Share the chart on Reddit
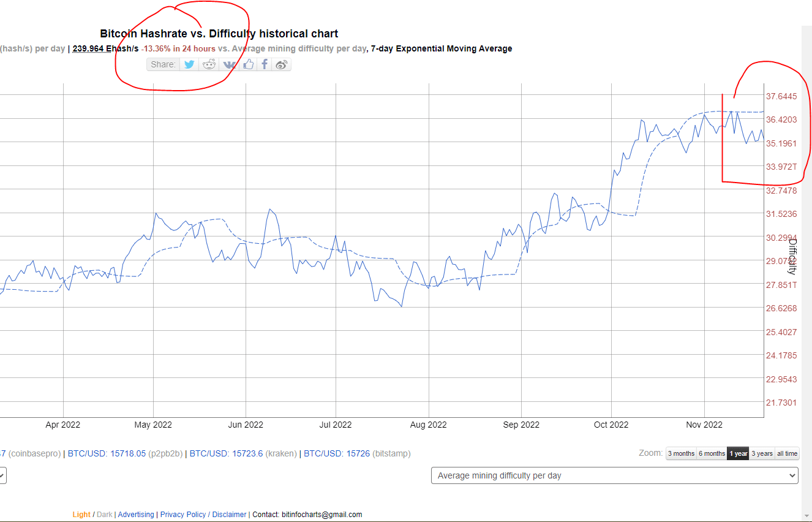Image resolution: width=812 pixels, height=522 pixels. [x=209, y=64]
